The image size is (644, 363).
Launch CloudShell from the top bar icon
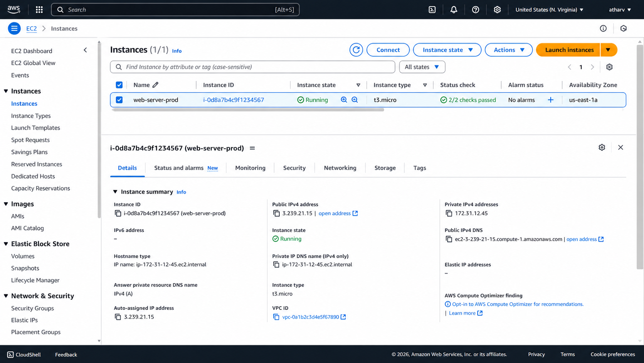coord(432,10)
